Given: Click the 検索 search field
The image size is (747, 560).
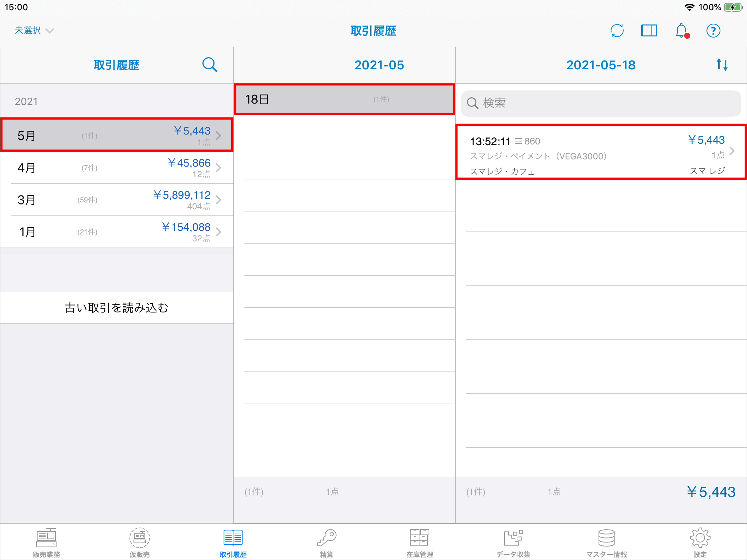Looking at the screenshot, I should pyautogui.click(x=601, y=103).
